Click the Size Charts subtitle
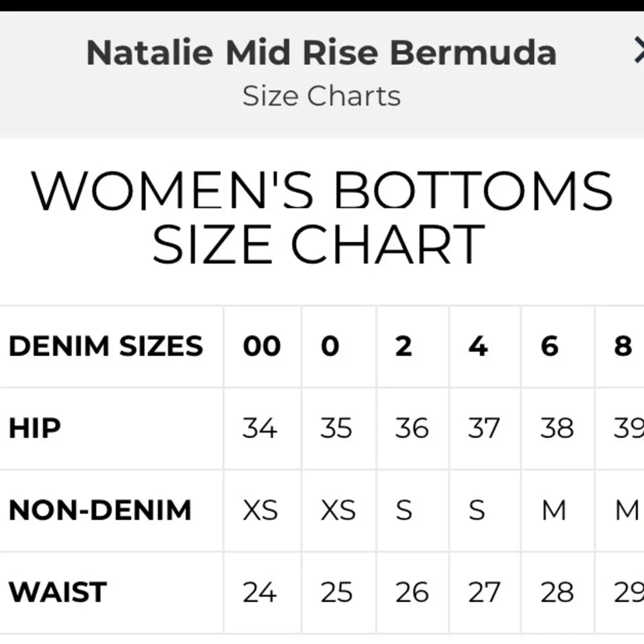This screenshot has width=644, height=644. pos(321,97)
